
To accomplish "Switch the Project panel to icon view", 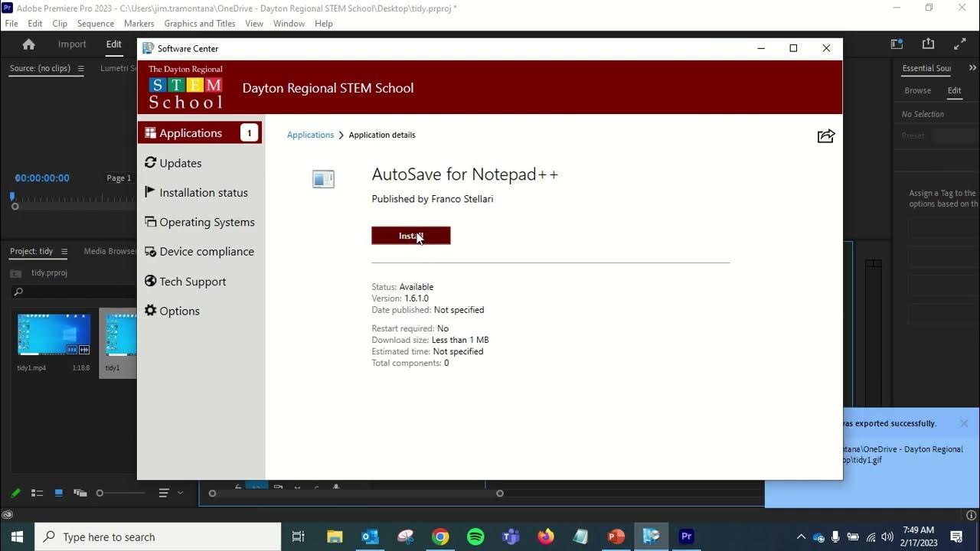I will (58, 494).
